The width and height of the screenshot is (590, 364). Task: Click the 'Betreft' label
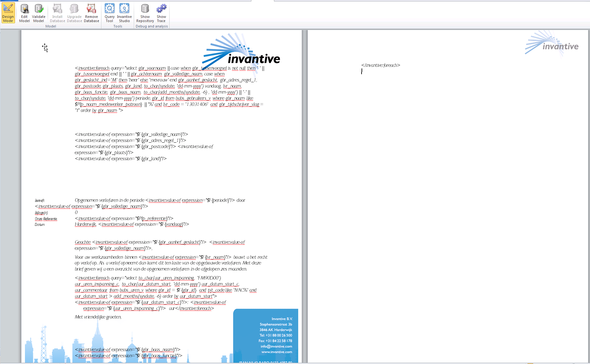pyautogui.click(x=39, y=201)
